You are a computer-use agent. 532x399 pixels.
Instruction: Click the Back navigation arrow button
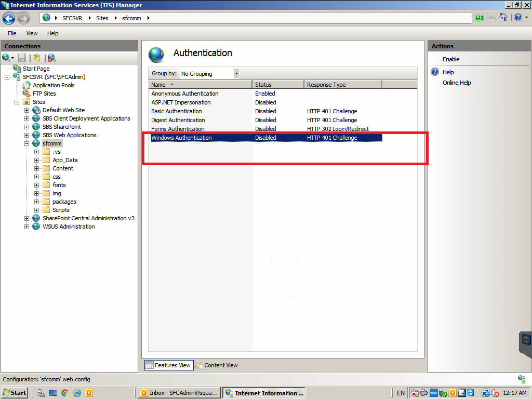pos(9,18)
